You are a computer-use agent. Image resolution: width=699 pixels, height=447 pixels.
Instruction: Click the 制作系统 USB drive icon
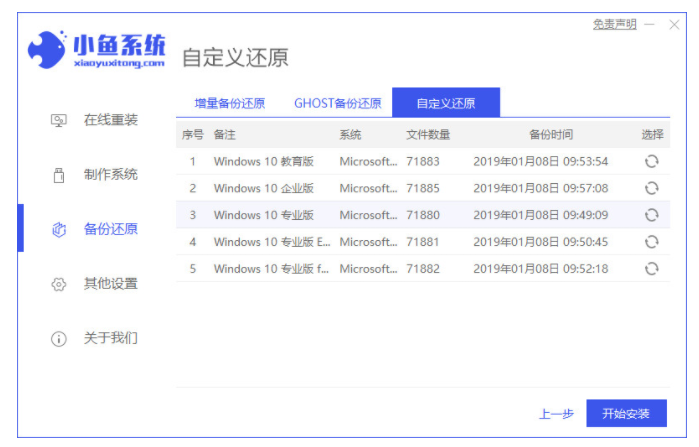point(59,175)
